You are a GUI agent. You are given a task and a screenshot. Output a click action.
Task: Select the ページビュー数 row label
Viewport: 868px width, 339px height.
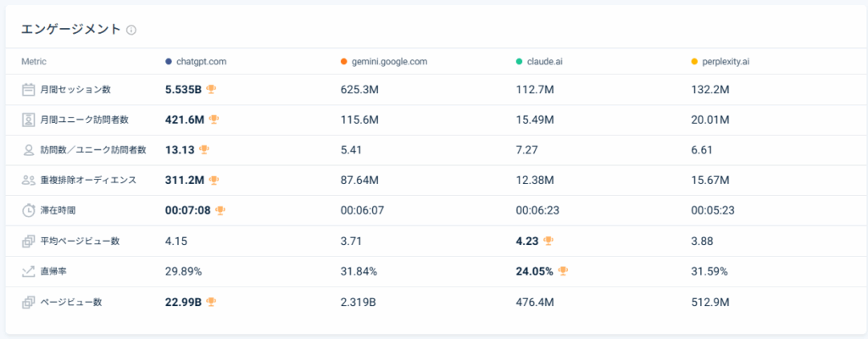tap(71, 302)
